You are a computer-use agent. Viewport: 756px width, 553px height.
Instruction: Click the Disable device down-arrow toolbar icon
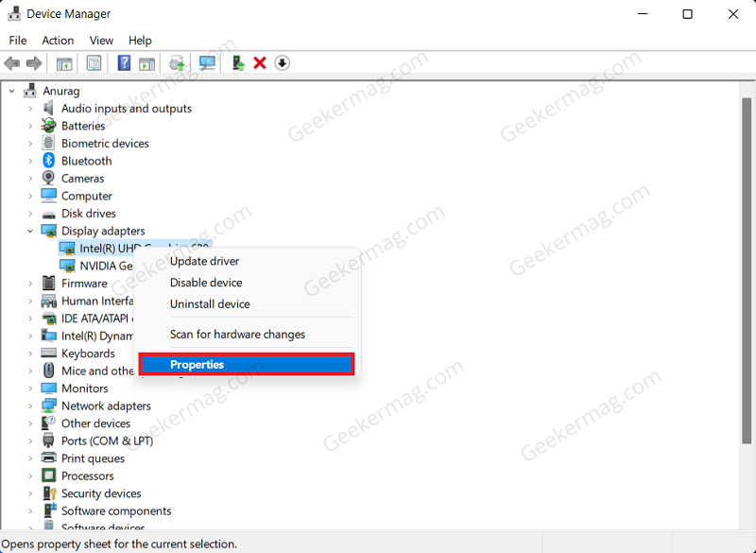click(x=282, y=63)
